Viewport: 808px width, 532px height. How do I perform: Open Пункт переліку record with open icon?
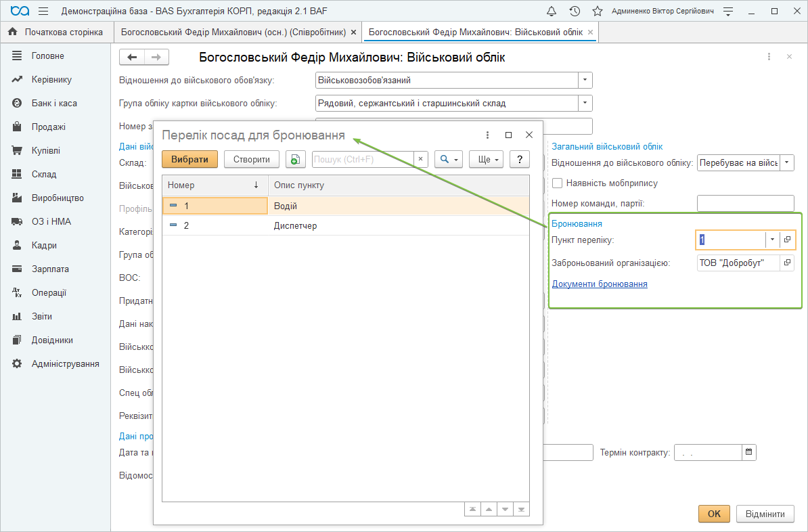787,240
